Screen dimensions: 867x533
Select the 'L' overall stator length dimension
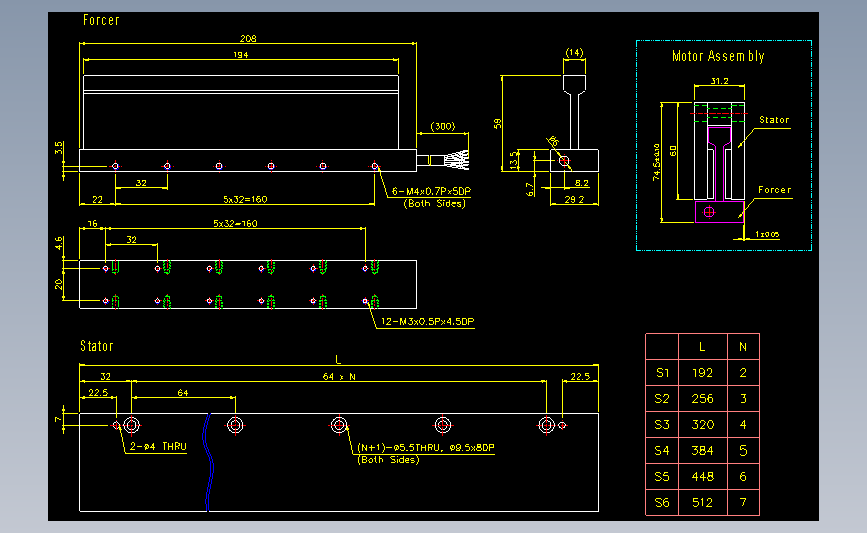(x=338, y=360)
